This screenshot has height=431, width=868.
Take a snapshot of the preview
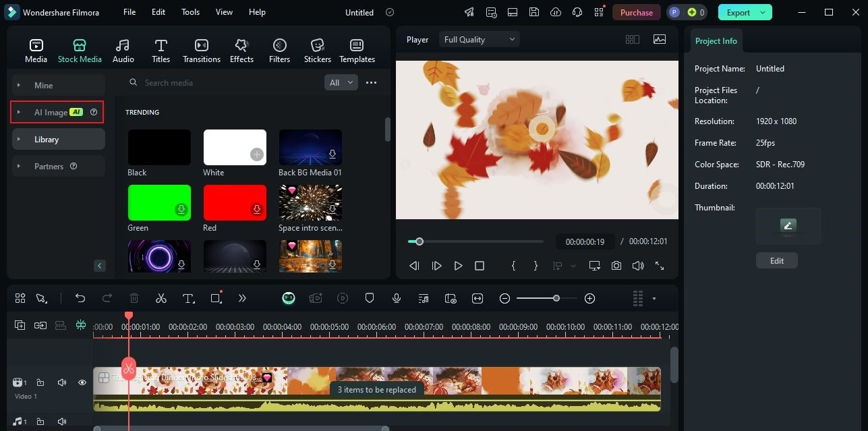(x=616, y=266)
